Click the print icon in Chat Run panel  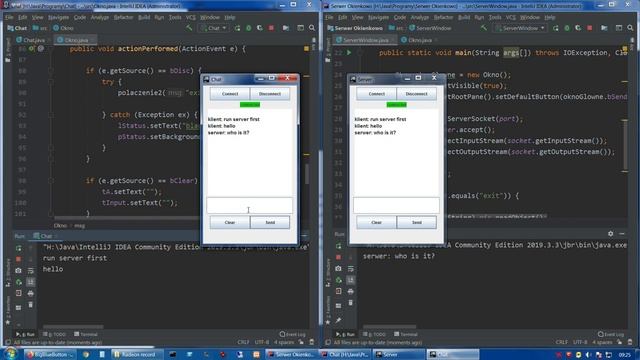(31, 293)
